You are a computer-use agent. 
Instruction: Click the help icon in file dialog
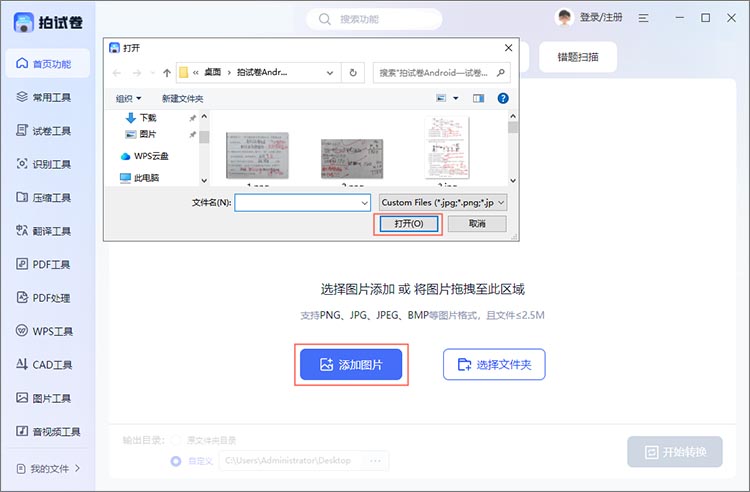click(503, 98)
